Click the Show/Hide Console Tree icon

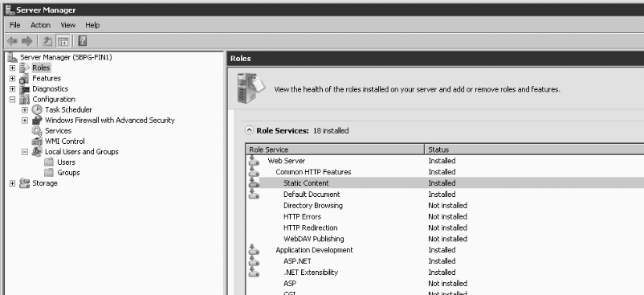click(63, 41)
